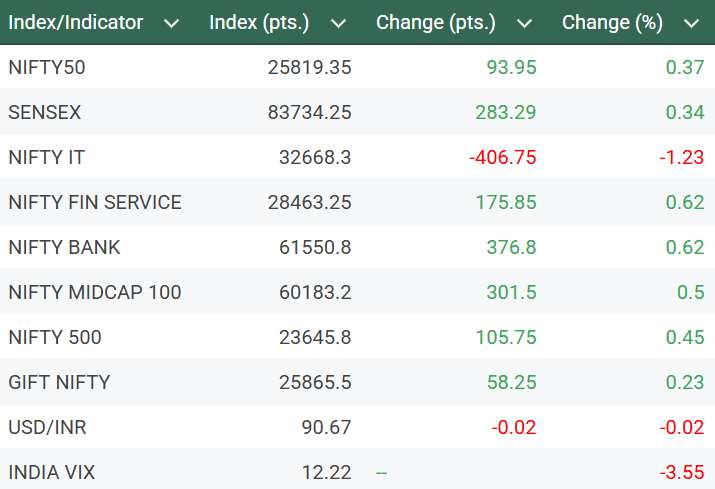Click NIFTY BANK points change 376.8

coord(511,247)
